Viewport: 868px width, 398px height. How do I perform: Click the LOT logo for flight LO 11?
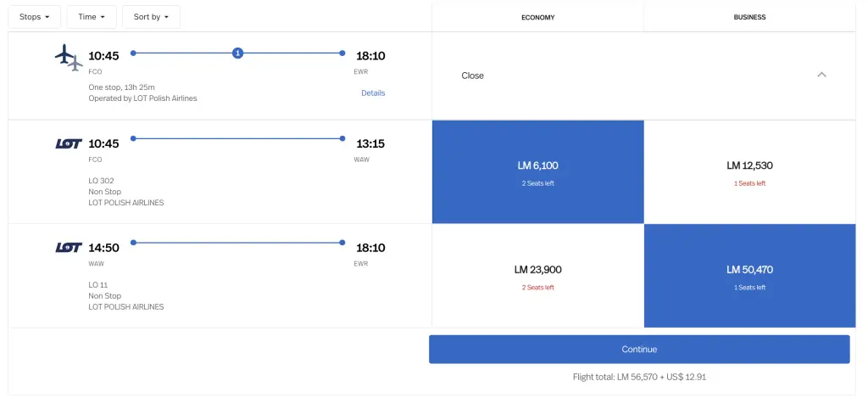click(68, 248)
